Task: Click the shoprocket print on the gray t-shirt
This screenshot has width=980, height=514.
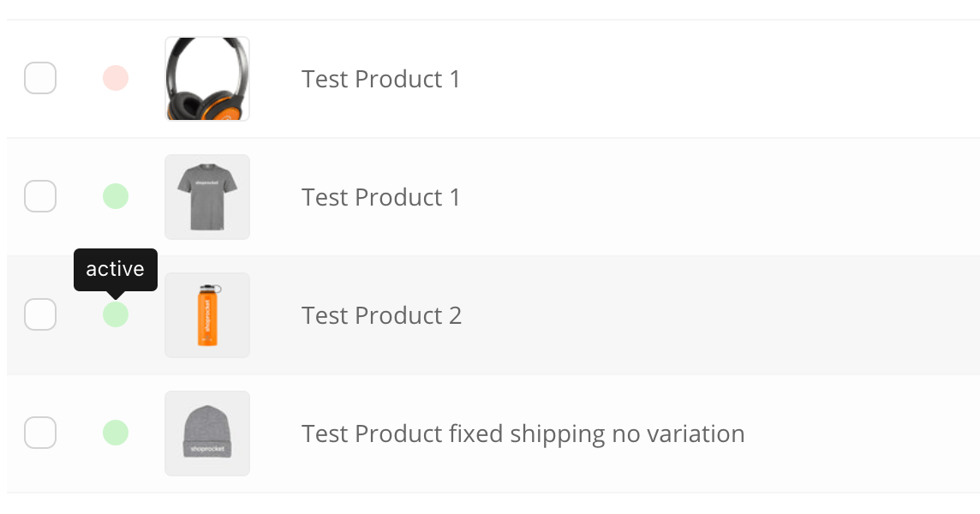Action: point(206,182)
